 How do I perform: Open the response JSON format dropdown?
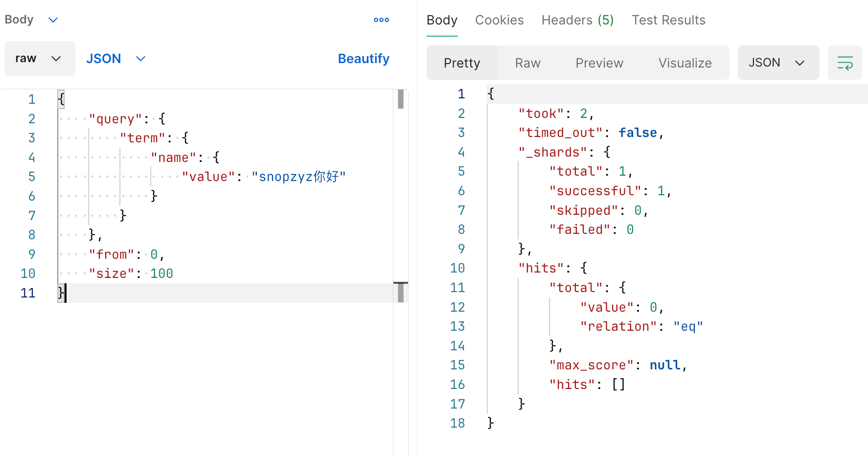click(x=778, y=63)
